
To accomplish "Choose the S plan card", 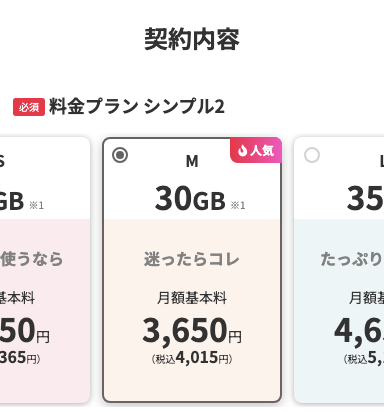I will (45, 270).
